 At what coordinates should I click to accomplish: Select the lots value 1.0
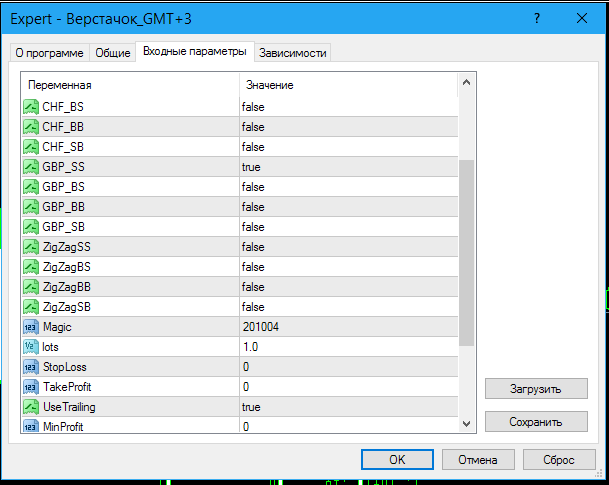251,347
